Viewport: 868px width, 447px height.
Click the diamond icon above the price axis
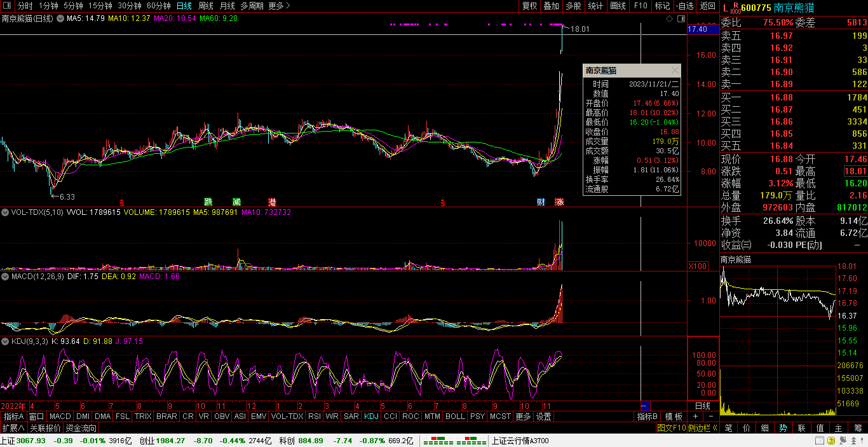pyautogui.click(x=669, y=19)
